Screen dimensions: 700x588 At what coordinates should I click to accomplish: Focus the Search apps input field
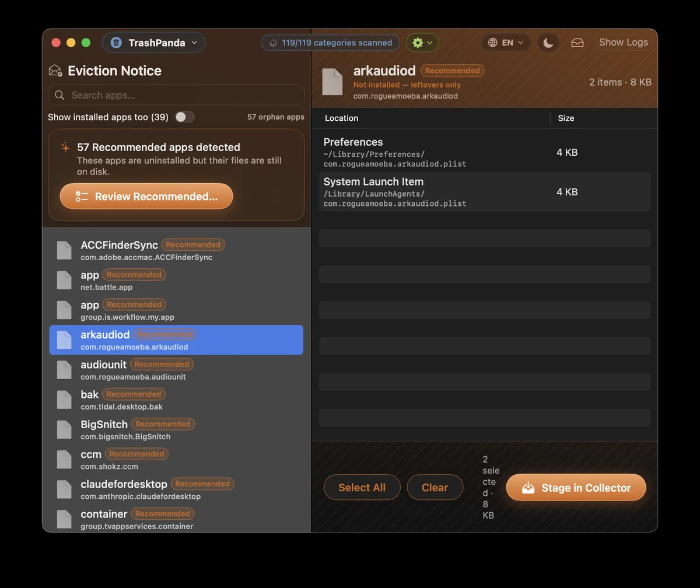pos(176,95)
